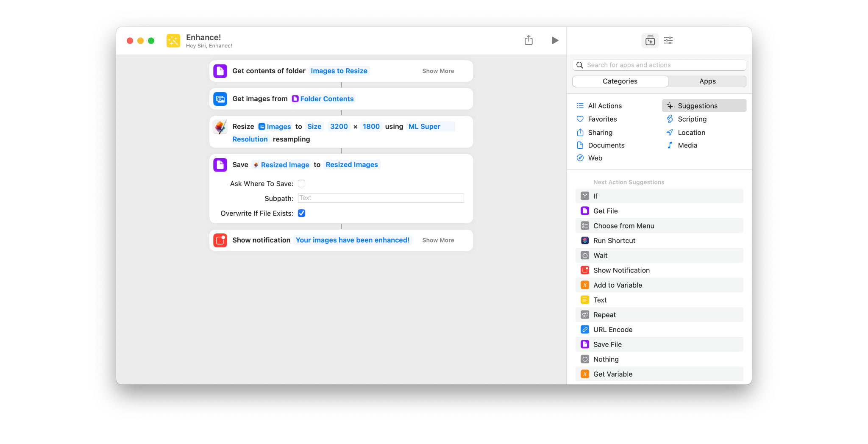Expand Show More on Get contents of folder
The width and height of the screenshot is (868, 444).
pyautogui.click(x=438, y=71)
